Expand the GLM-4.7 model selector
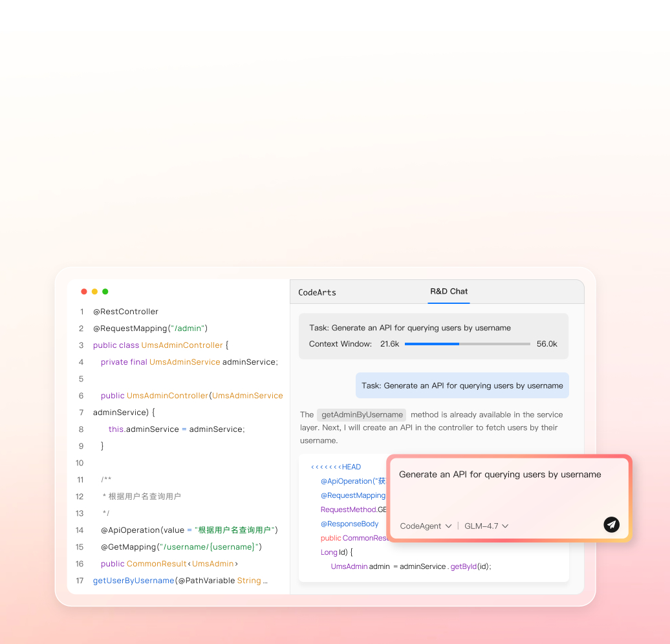Screen dimensions: 670x644 coord(486,526)
